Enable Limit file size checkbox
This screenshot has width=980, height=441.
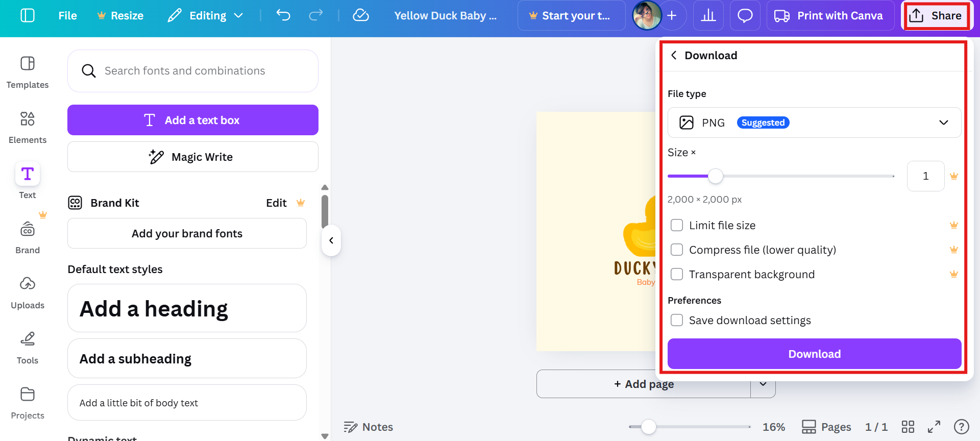point(677,225)
